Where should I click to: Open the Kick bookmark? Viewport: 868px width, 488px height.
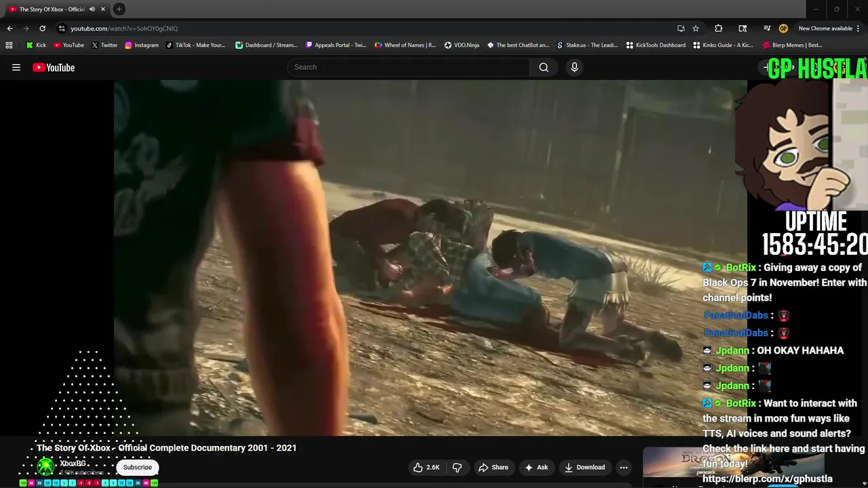[36, 45]
